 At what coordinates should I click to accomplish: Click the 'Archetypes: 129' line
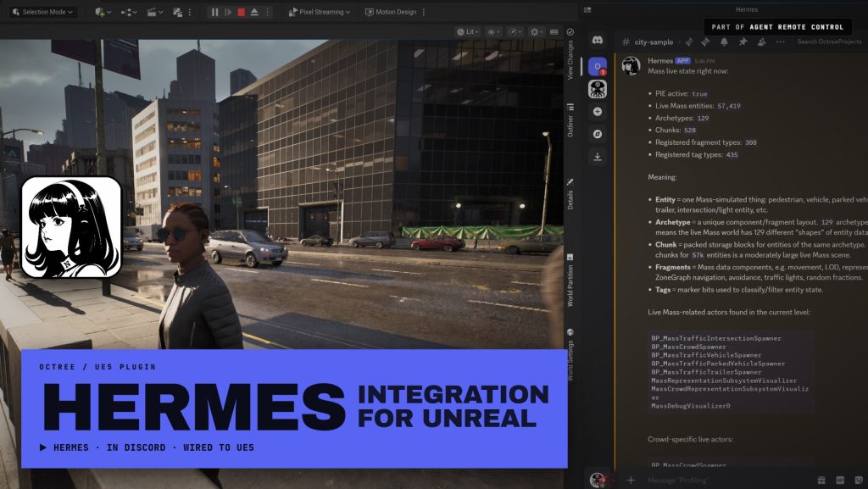click(682, 118)
